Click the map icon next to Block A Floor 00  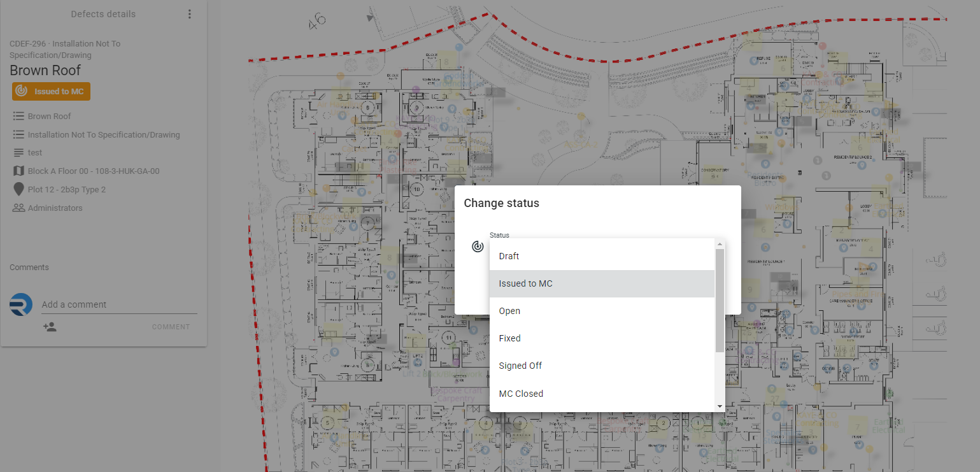pyautogui.click(x=18, y=171)
